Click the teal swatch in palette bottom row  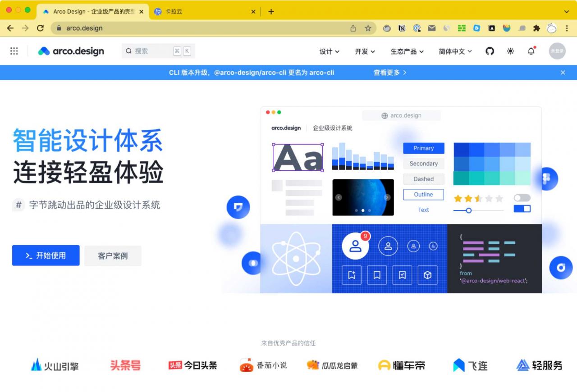[x=461, y=178]
